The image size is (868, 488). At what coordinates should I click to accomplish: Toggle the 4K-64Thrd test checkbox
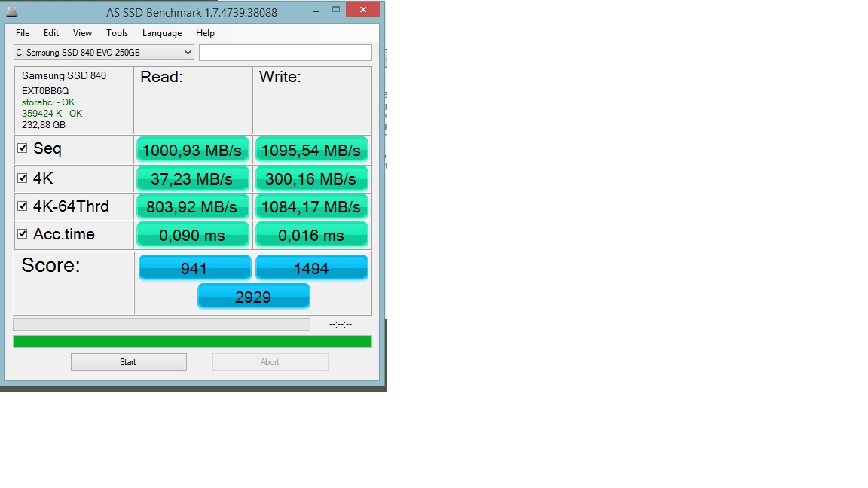[x=22, y=206]
